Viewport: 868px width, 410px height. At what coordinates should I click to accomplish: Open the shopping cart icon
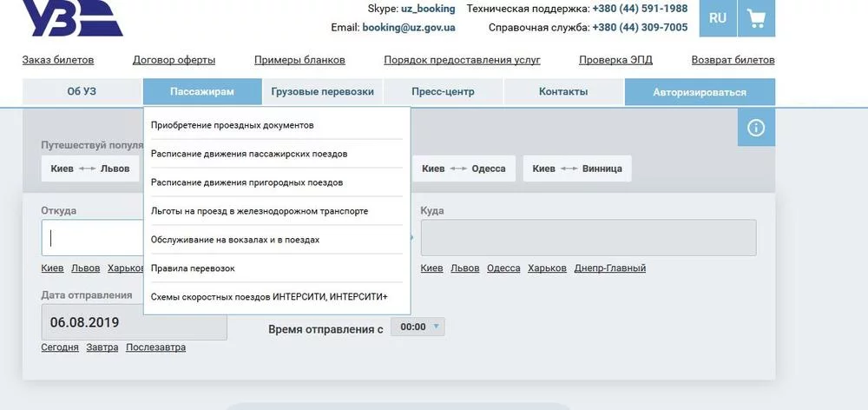(x=756, y=18)
